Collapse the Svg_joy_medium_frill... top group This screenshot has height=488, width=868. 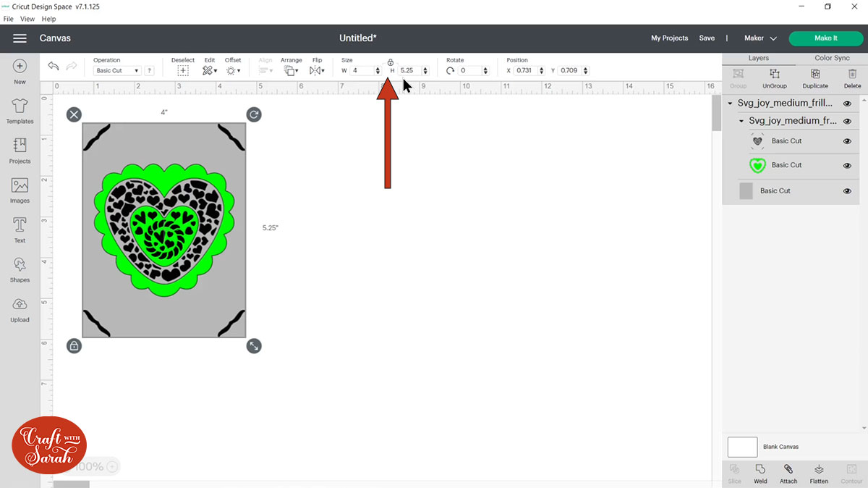coord(731,104)
